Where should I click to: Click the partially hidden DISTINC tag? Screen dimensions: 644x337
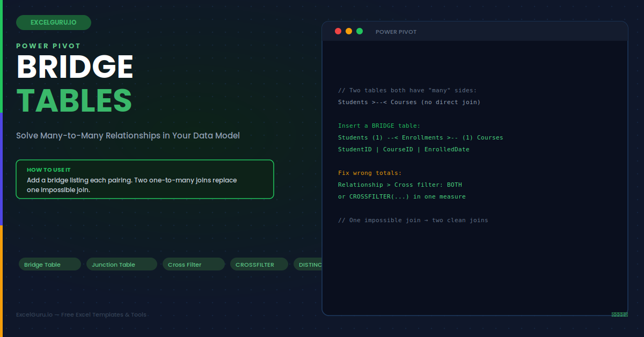pyautogui.click(x=308, y=264)
